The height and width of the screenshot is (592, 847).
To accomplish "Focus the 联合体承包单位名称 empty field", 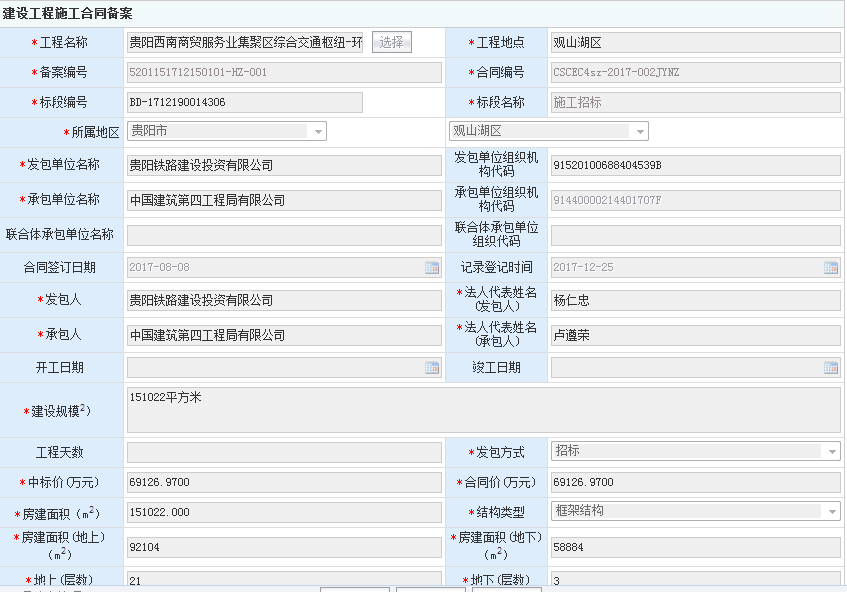I will 283,235.
